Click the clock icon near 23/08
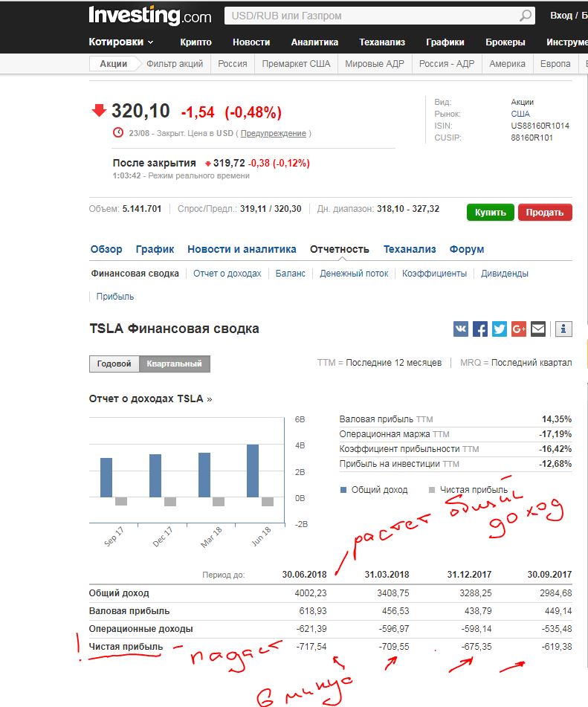The image size is (588, 707). (x=118, y=132)
